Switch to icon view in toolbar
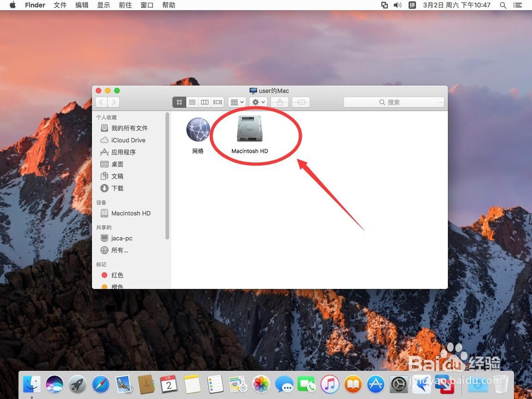Image resolution: width=532 pixels, height=399 pixels. pos(179,102)
